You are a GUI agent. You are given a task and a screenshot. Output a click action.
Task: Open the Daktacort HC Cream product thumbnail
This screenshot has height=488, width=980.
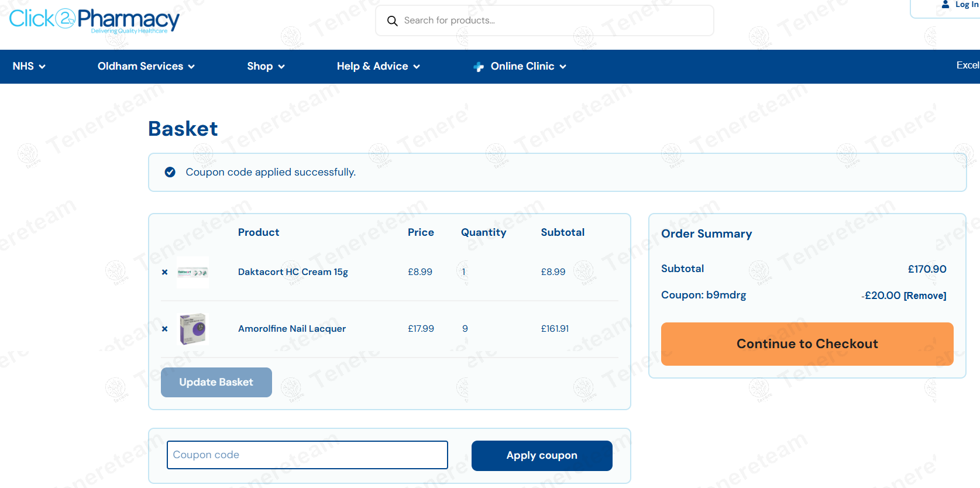[192, 272]
